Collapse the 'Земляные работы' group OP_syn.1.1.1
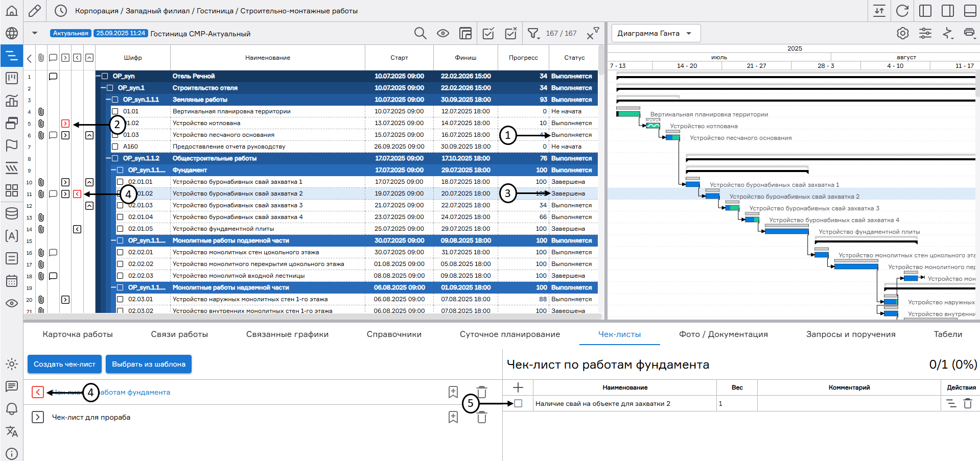This screenshot has width=980, height=461. pyautogui.click(x=108, y=100)
